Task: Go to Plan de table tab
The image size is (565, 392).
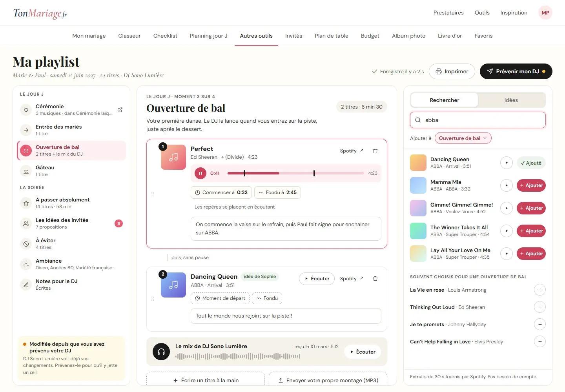Action: pos(332,36)
